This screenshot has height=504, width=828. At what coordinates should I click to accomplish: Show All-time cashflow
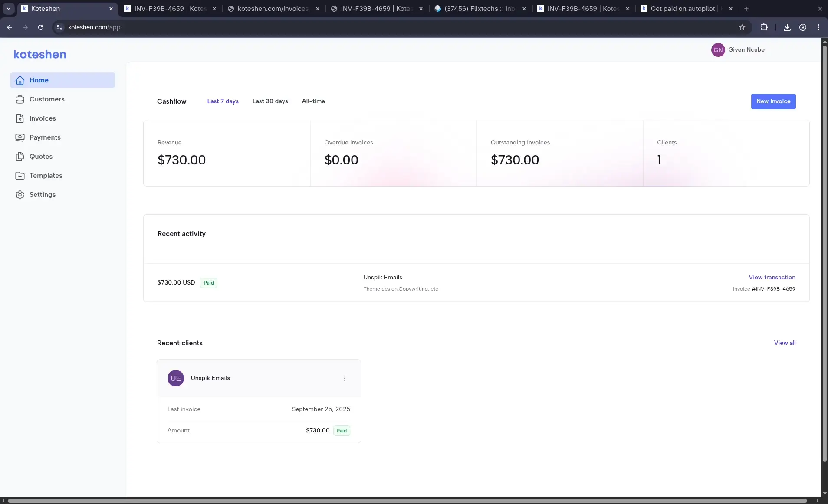[x=313, y=101]
